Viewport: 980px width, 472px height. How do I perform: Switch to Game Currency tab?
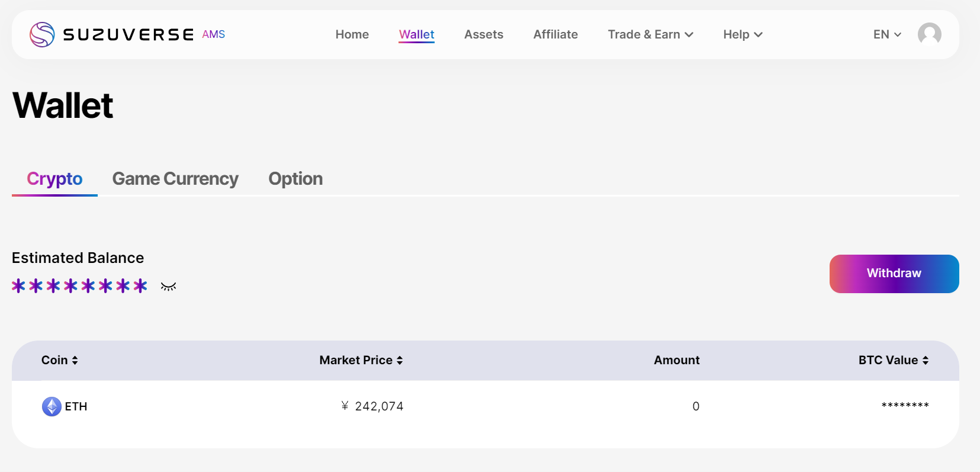pyautogui.click(x=175, y=179)
